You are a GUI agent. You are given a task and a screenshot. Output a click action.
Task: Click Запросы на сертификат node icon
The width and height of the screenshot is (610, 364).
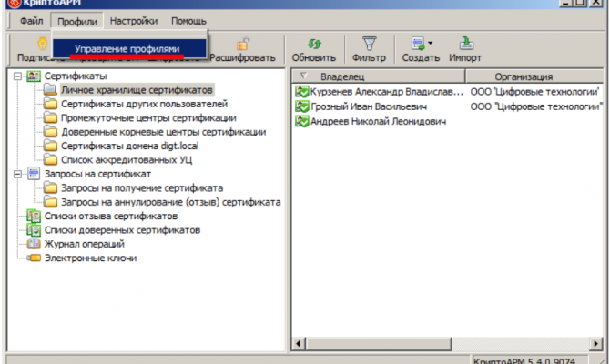pos(34,174)
